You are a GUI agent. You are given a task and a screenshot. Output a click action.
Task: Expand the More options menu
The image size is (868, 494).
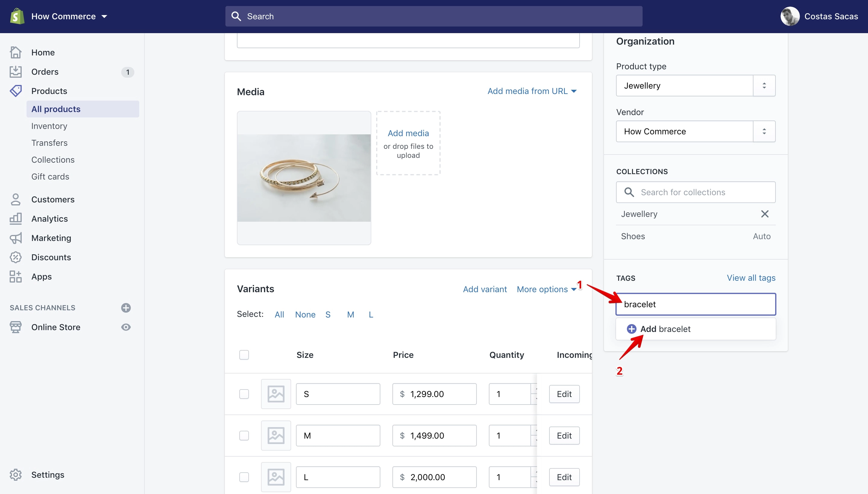coord(546,289)
